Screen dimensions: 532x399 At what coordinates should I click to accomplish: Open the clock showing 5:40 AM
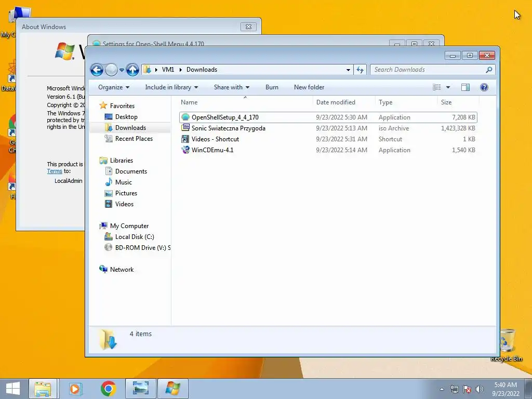click(x=506, y=389)
